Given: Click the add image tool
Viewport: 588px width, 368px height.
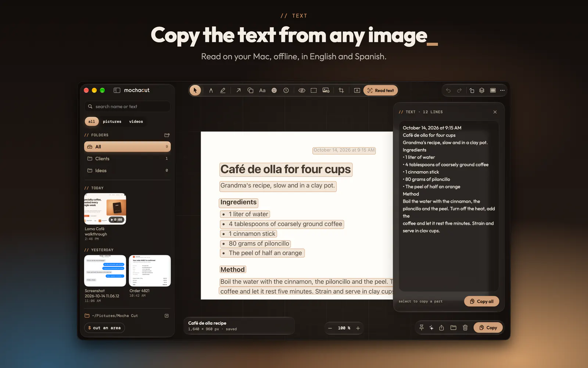Looking at the screenshot, I should (326, 90).
